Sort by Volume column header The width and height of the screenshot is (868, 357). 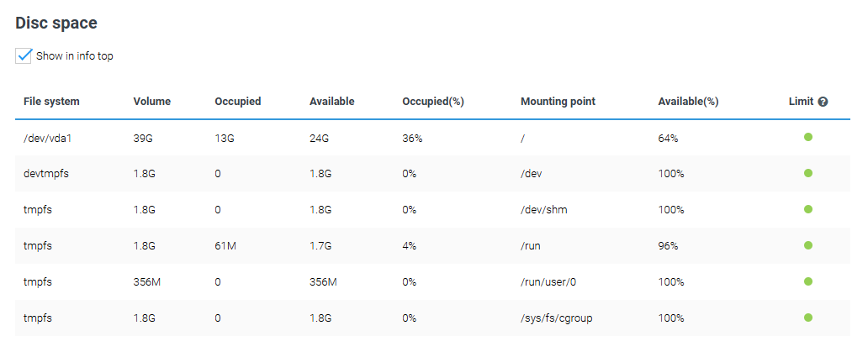pyautogui.click(x=152, y=102)
